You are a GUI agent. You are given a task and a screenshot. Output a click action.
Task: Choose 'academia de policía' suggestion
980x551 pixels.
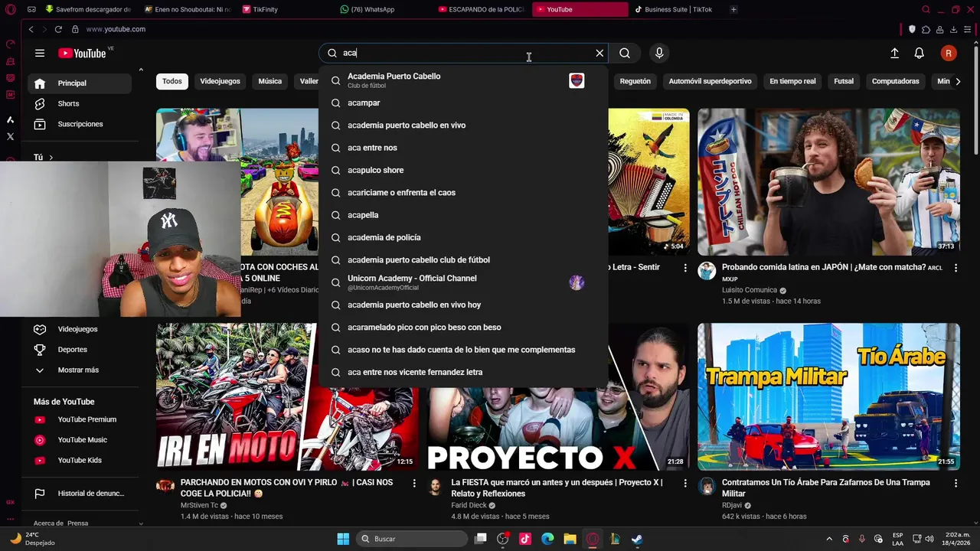[463, 237]
